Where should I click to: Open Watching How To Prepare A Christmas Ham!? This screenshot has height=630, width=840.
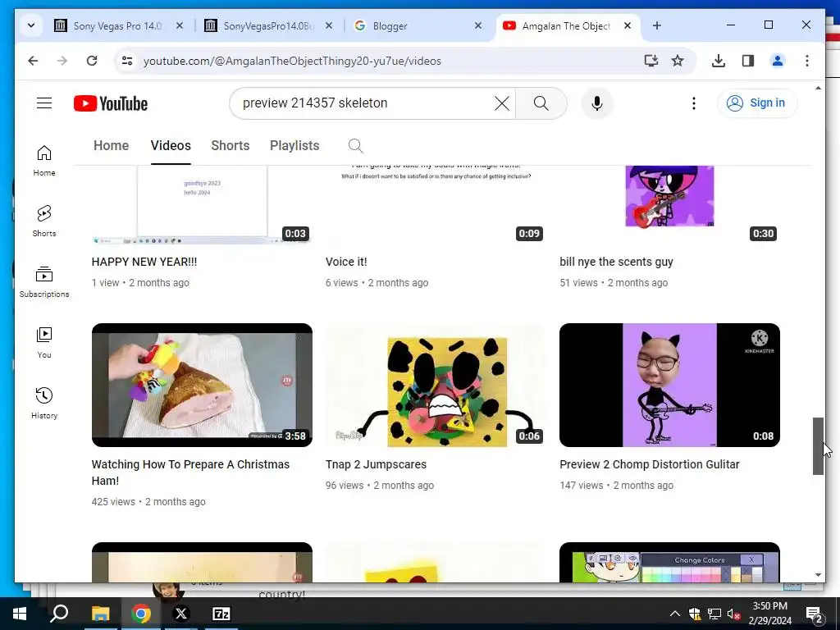tap(190, 472)
